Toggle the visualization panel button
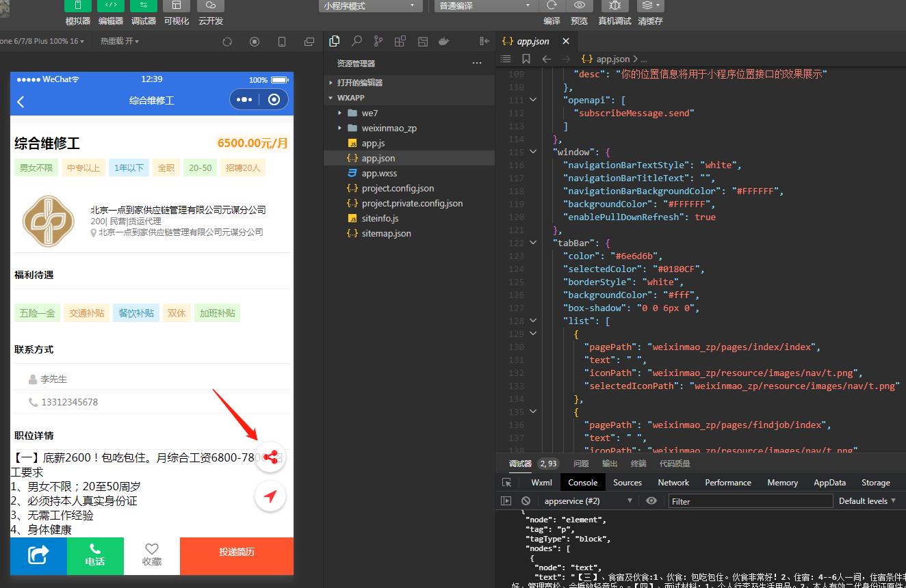This screenshot has width=906, height=588. (177, 6)
